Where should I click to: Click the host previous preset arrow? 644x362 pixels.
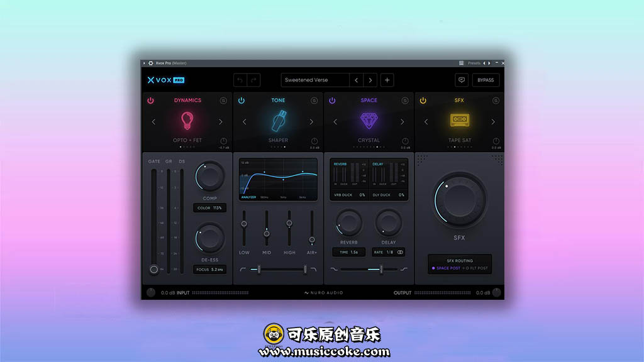point(484,63)
